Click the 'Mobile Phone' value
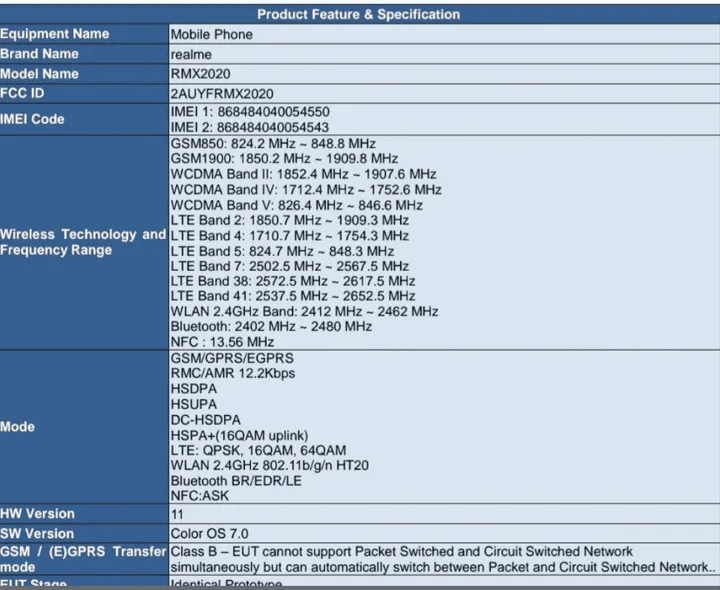 (212, 34)
